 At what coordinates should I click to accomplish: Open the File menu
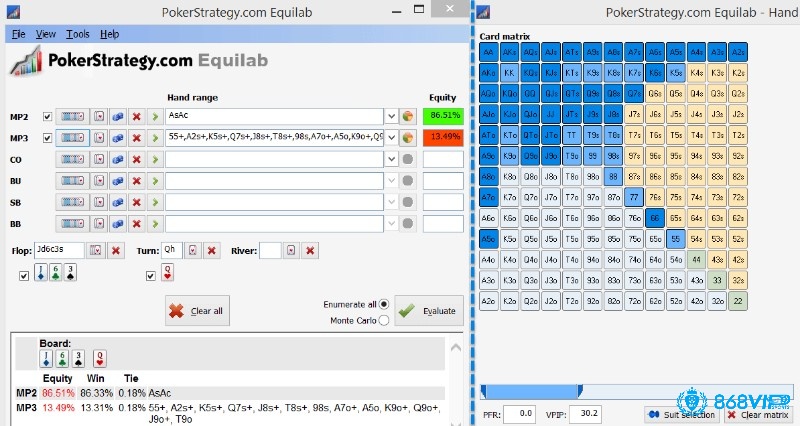click(18, 34)
